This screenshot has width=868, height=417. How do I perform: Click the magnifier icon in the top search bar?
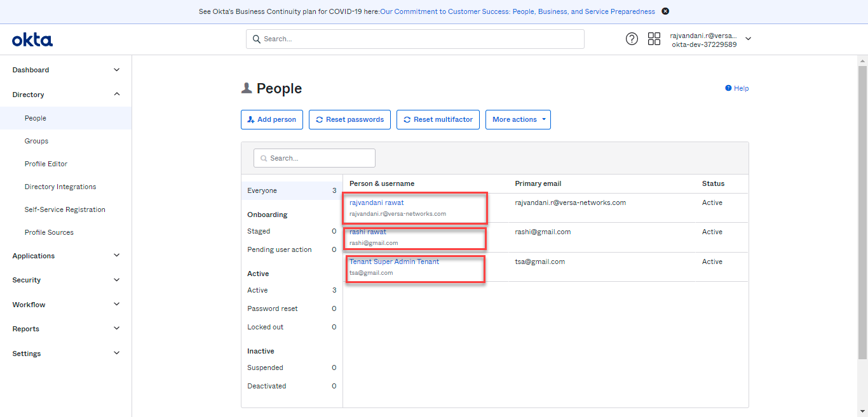[257, 39]
